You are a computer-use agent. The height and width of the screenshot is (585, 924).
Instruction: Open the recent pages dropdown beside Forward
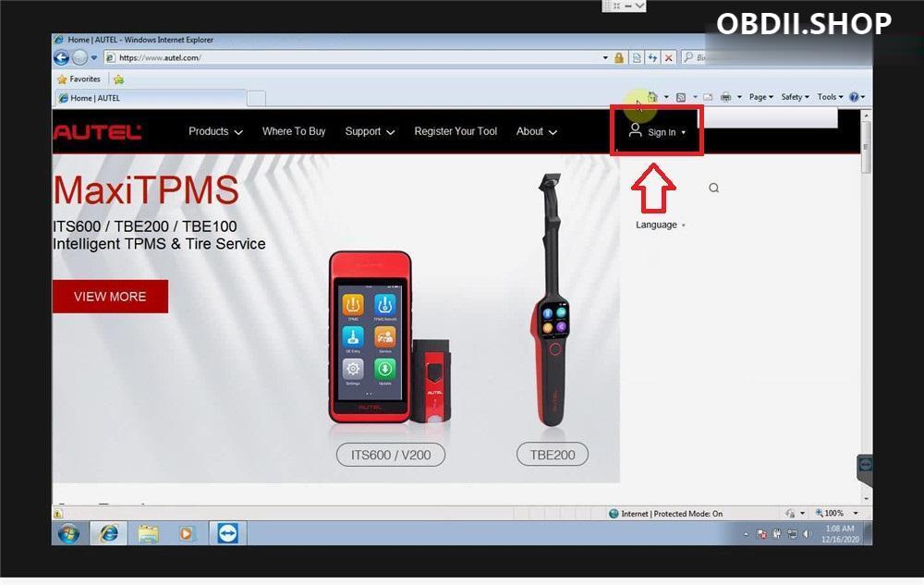click(94, 57)
